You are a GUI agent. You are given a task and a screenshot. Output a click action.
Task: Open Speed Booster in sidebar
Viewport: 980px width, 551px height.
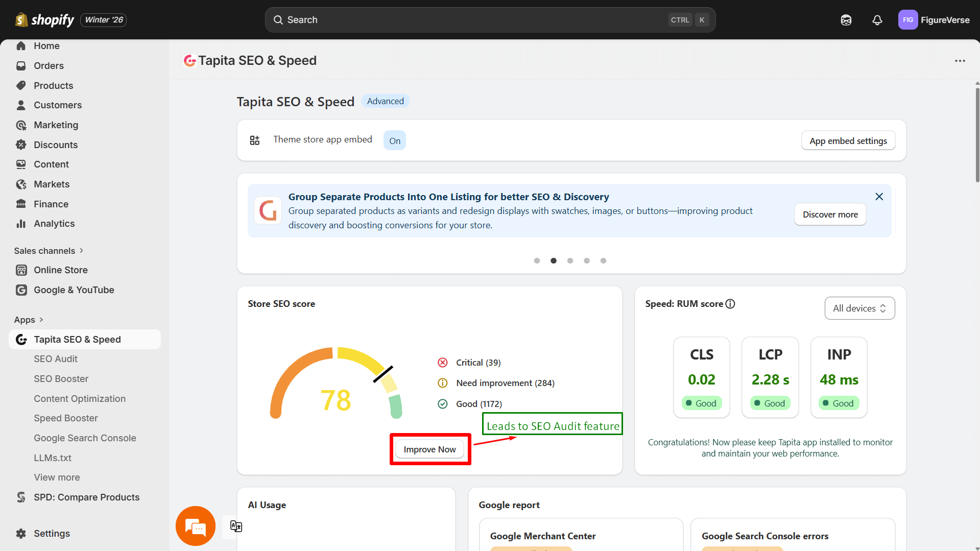(x=66, y=418)
